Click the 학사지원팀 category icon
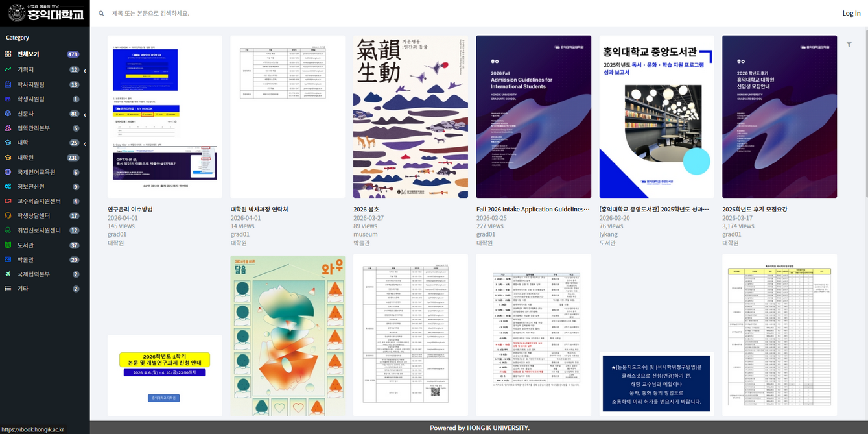Screen dimensions: 868x434 (x=8, y=84)
